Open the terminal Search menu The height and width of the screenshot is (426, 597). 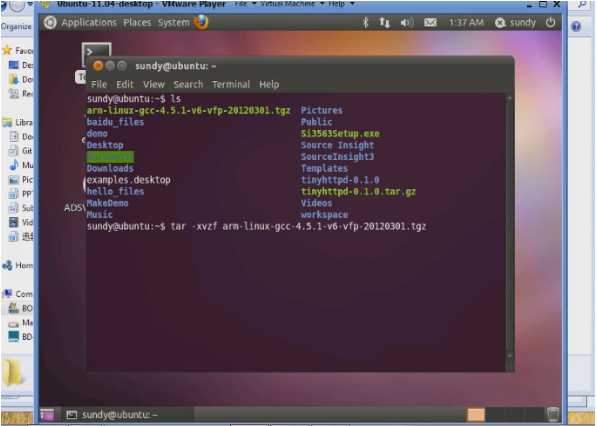click(x=188, y=85)
